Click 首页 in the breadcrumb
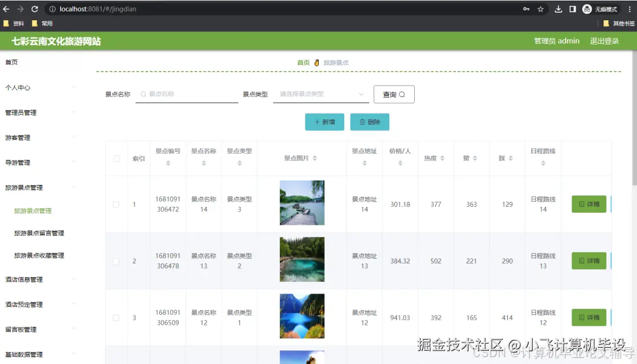Screen dimensions: 637x364 point(303,62)
